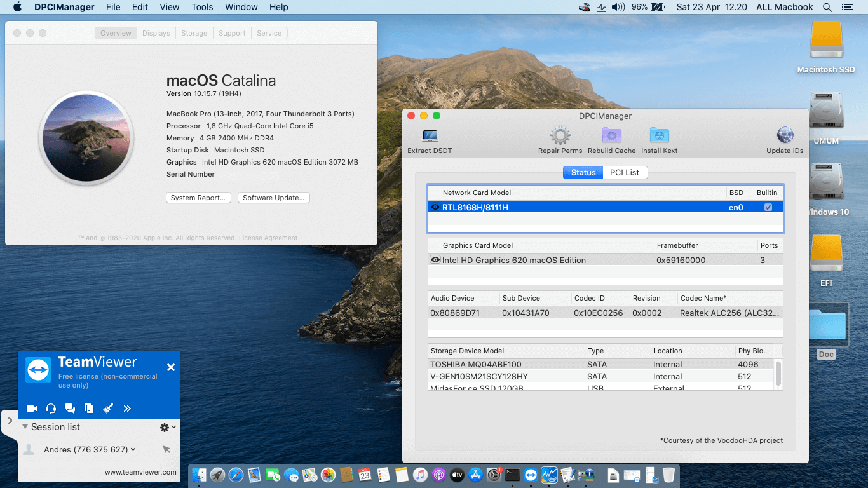The image size is (868, 488).
Task: Click the Spotlight search icon
Action: (826, 7)
